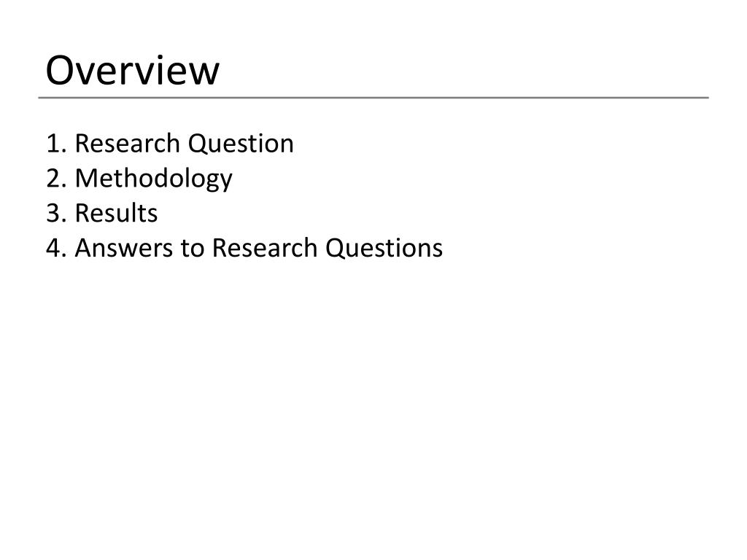Click the Overview slide title
The image size is (747, 560).
(133, 71)
